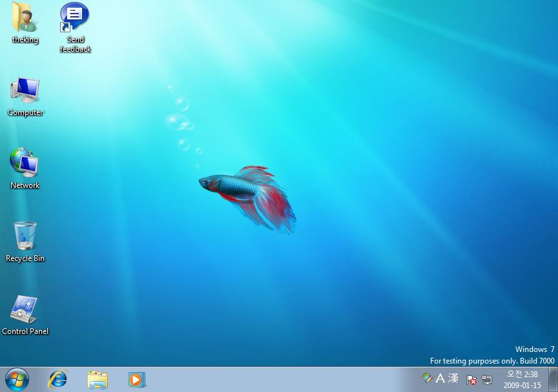Click the 'Recycle Bin' label text

point(25,258)
